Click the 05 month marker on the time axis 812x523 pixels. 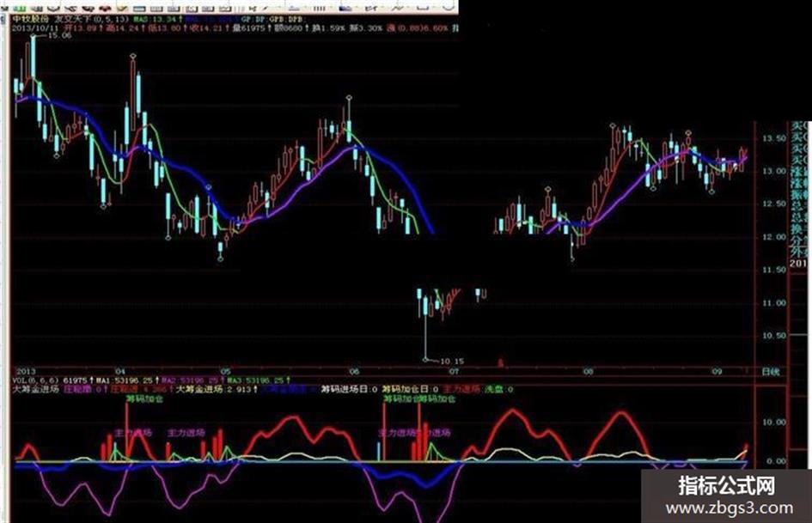(x=225, y=371)
